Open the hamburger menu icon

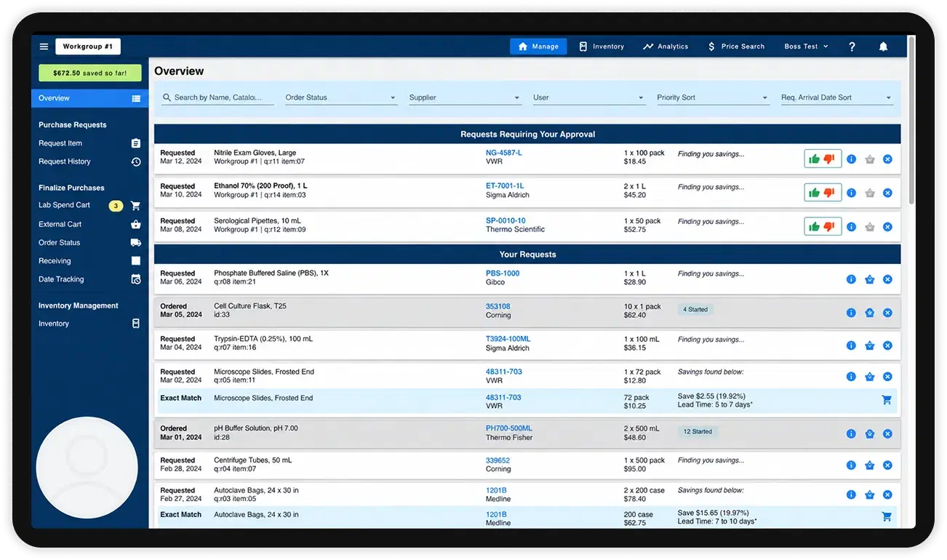click(x=44, y=47)
